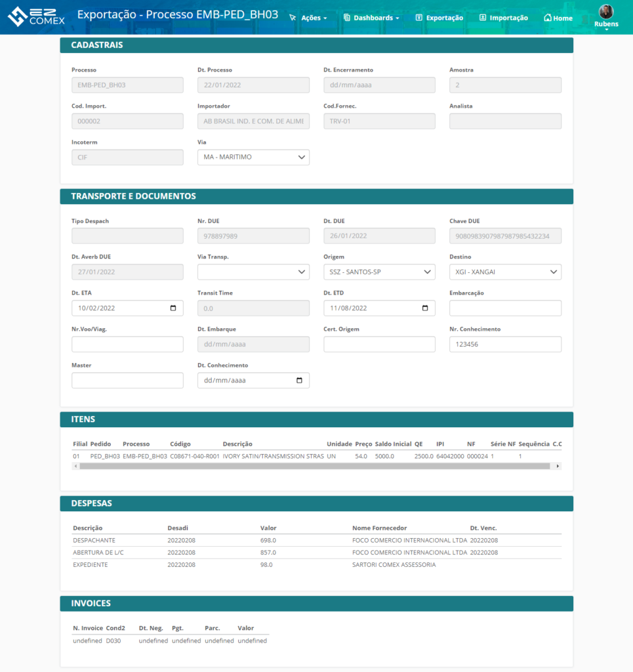Click the Chave DUE field
The height and width of the screenshot is (672, 633).
[505, 236]
